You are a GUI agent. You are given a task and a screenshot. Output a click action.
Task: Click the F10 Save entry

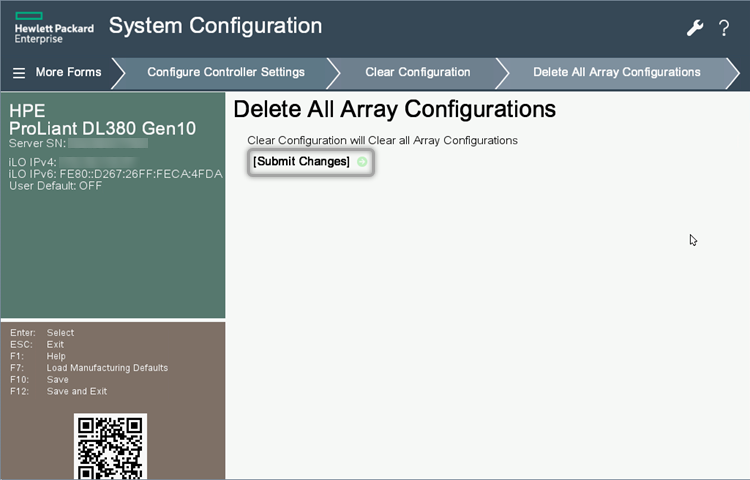pos(39,380)
